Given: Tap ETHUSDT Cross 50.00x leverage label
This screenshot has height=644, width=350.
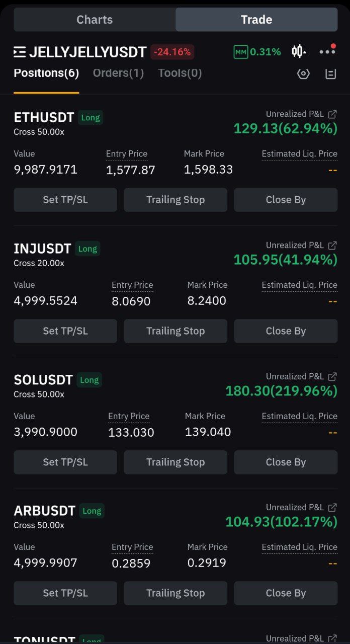Looking at the screenshot, I should point(39,132).
